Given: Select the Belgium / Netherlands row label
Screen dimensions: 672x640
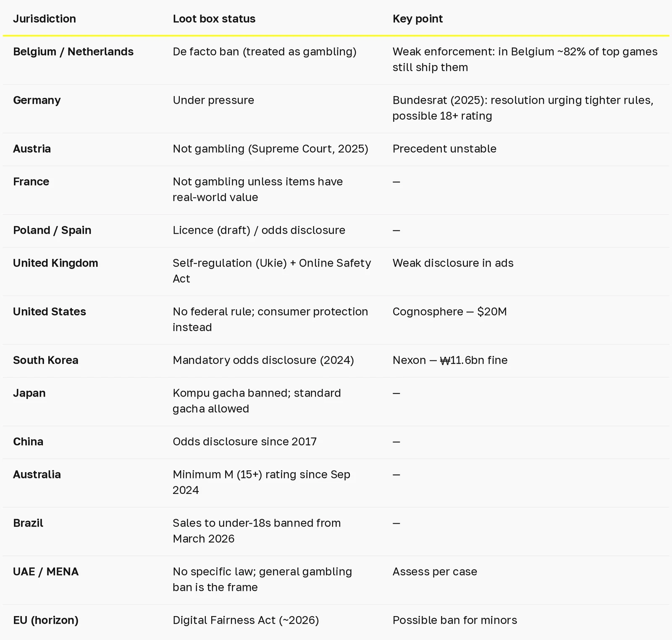Looking at the screenshot, I should 73,52.
